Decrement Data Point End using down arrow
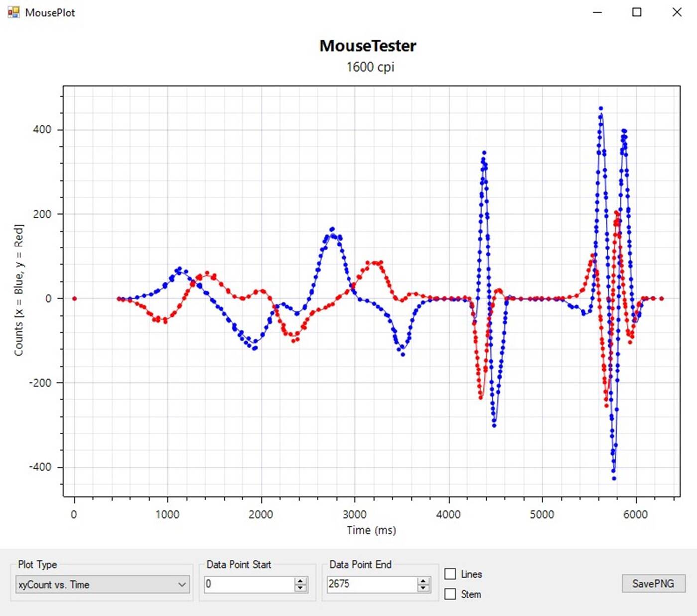 pyautogui.click(x=423, y=588)
